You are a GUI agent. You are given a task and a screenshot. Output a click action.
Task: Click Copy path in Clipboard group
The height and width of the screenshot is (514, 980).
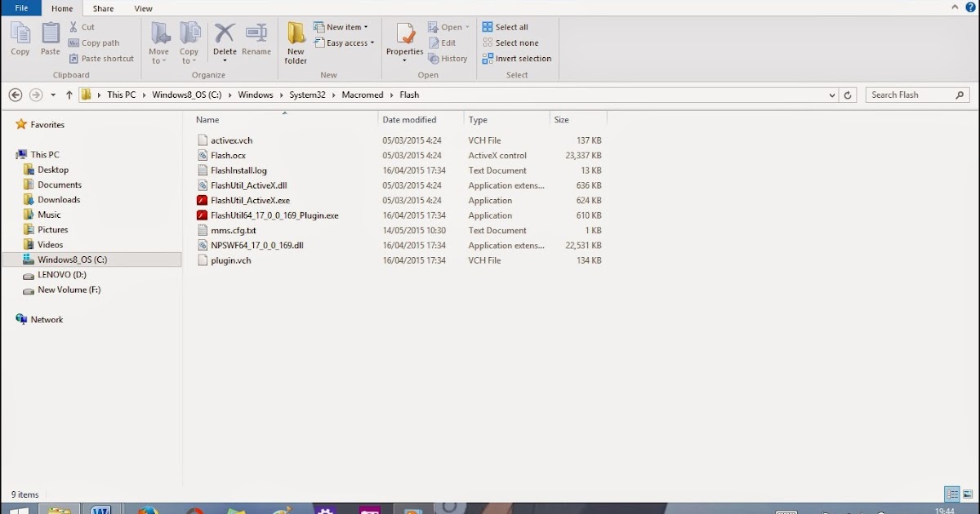click(x=94, y=42)
